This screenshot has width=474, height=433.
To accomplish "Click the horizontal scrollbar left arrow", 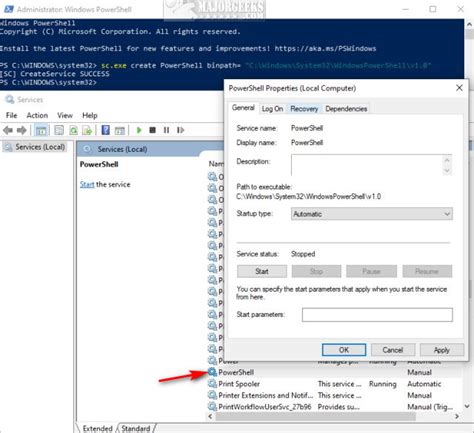I will pyautogui.click(x=210, y=416).
